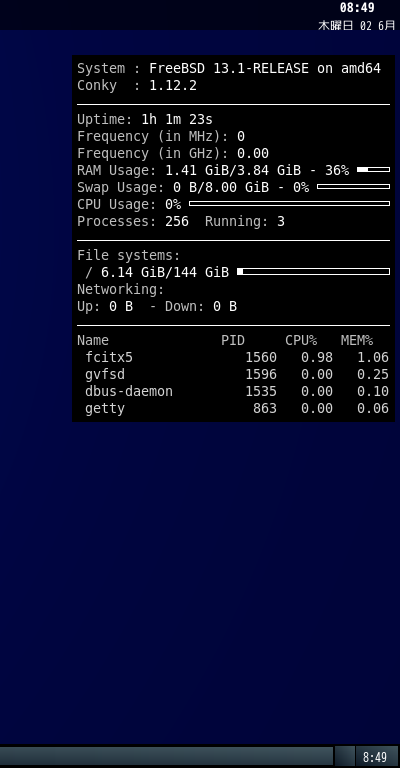400x768 pixels.
Task: Click the File systems heading
Action: (x=129, y=256)
